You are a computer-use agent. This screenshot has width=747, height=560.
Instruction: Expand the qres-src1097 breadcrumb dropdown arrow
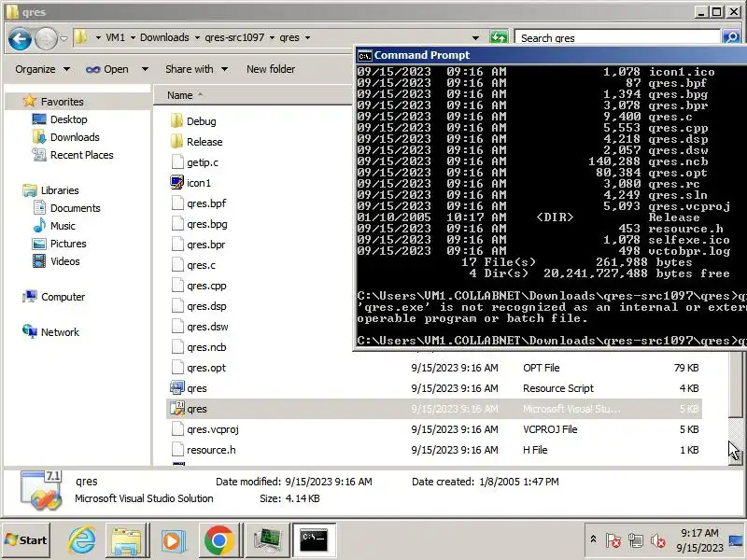(272, 37)
